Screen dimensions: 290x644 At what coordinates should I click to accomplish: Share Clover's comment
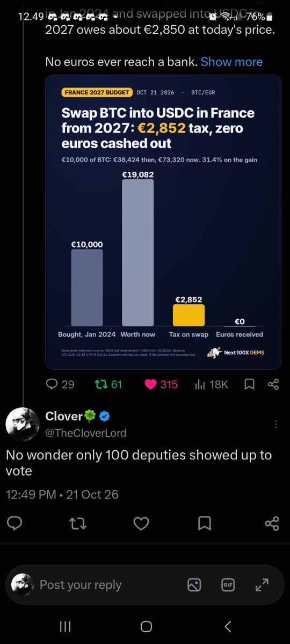[272, 523]
